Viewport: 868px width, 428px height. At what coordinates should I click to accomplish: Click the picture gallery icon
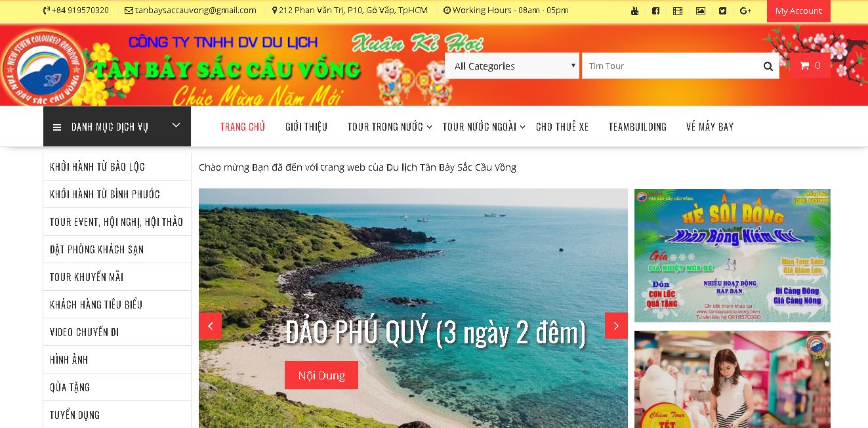pyautogui.click(x=701, y=11)
